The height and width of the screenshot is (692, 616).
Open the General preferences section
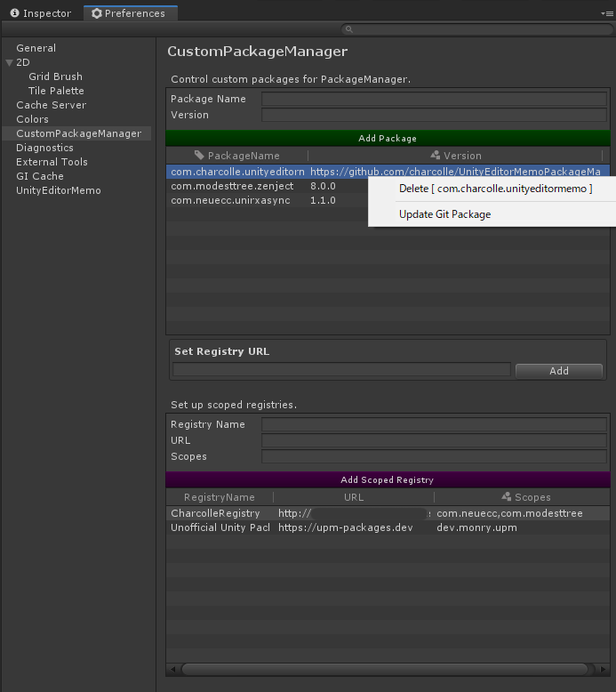point(36,48)
